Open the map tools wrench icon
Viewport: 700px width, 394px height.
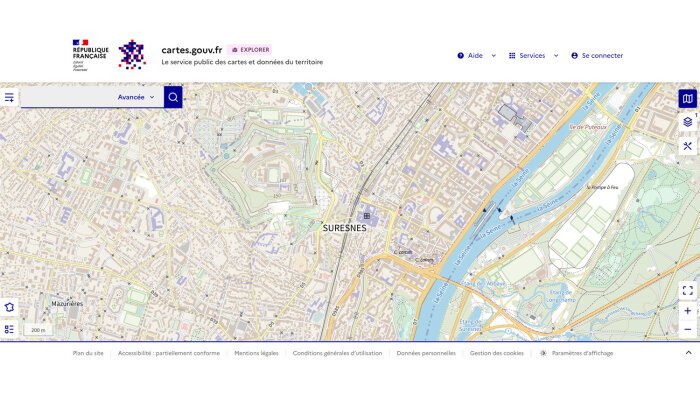pyautogui.click(x=688, y=146)
